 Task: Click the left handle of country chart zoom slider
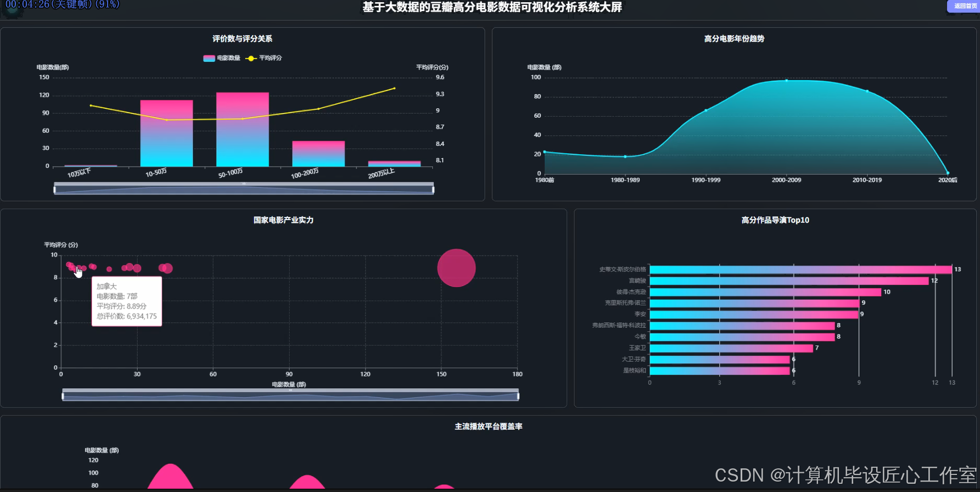63,396
